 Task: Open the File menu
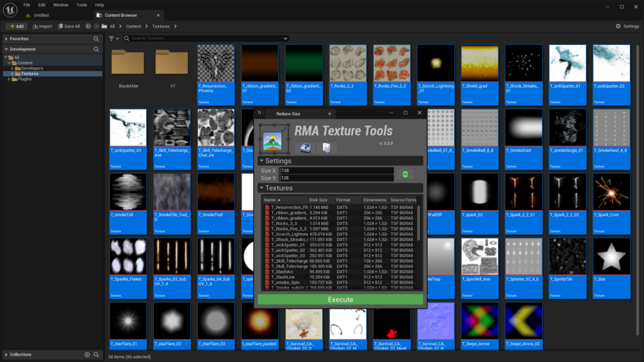[x=27, y=5]
